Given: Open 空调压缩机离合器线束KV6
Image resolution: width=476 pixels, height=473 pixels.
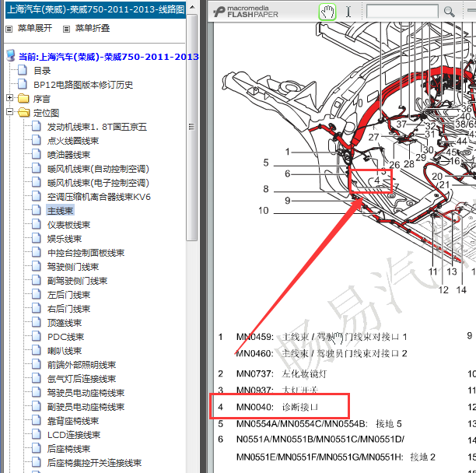Looking at the screenshot, I should 99,197.
